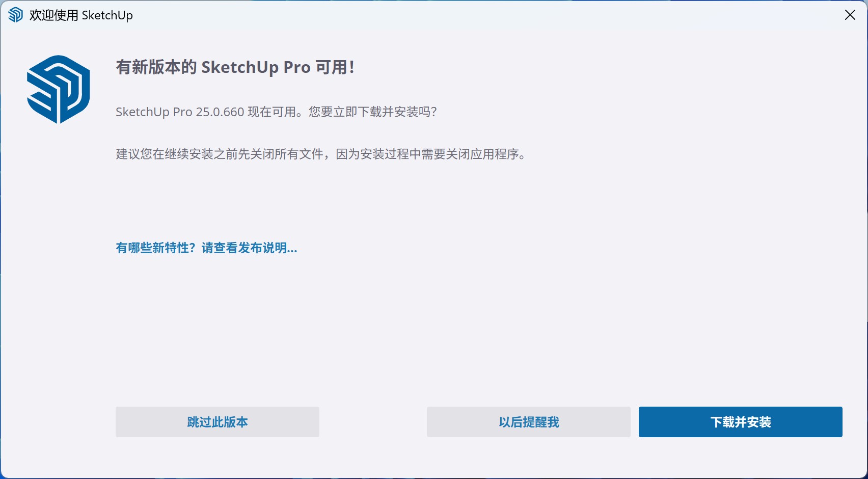
Task: Click the version number 25.0.660 text
Action: point(220,112)
